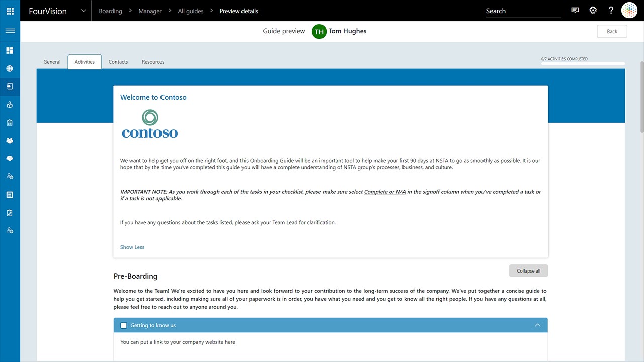The width and height of the screenshot is (644, 362).
Task: Click the Contoso logo image
Action: coord(150,124)
